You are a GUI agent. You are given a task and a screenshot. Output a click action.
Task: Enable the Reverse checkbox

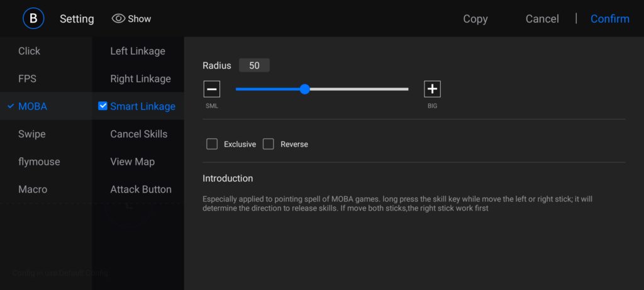tap(269, 144)
